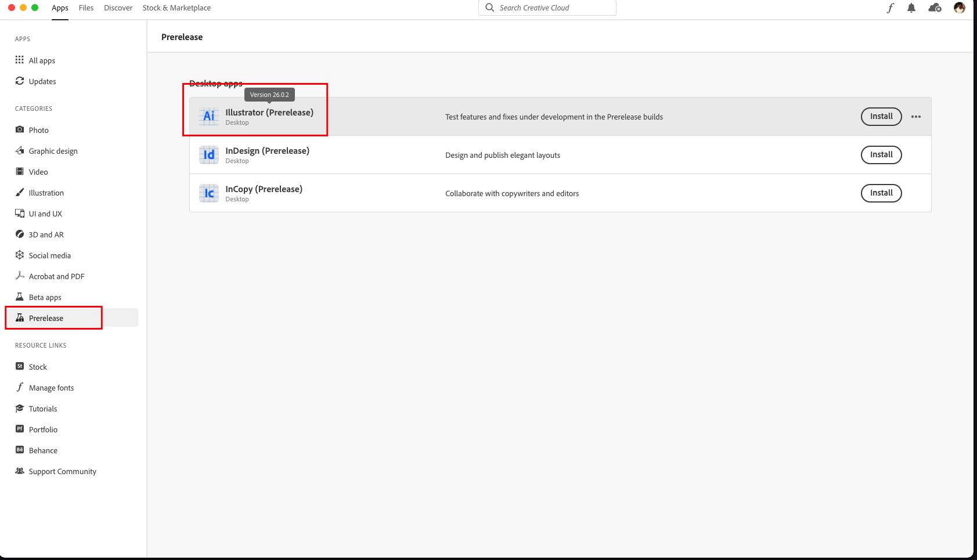Open Stock & Marketplace tab
The image size is (977, 560).
176,8
